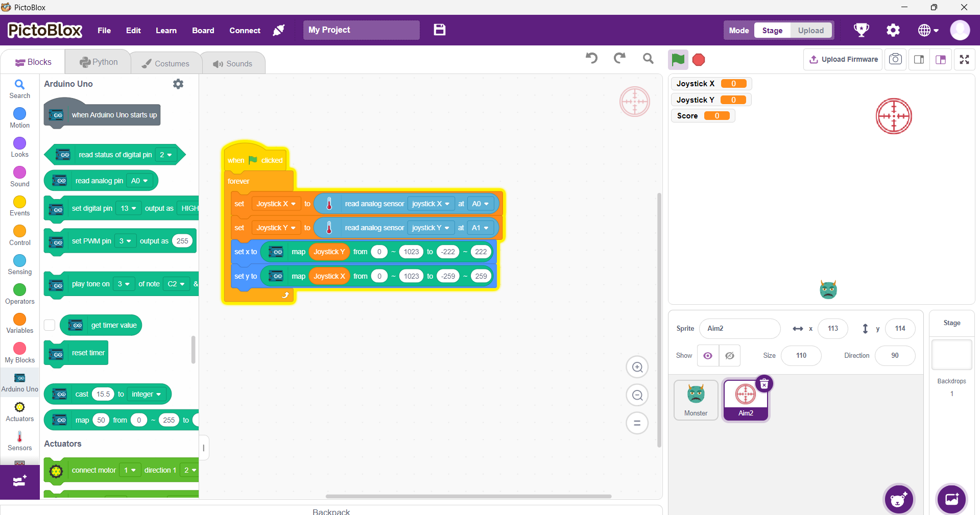Click the Upload Firmware button
Image resolution: width=980 pixels, height=515 pixels.
click(843, 59)
